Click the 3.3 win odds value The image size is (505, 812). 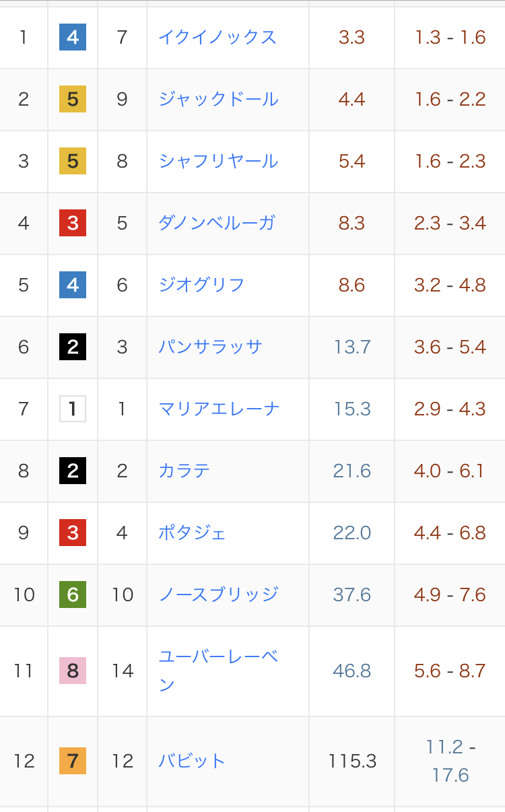click(351, 37)
